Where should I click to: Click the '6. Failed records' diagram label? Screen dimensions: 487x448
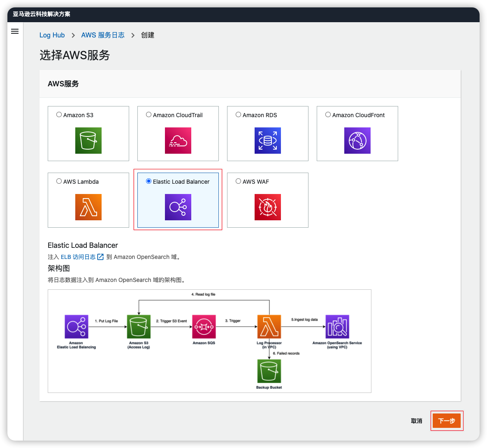click(x=286, y=353)
